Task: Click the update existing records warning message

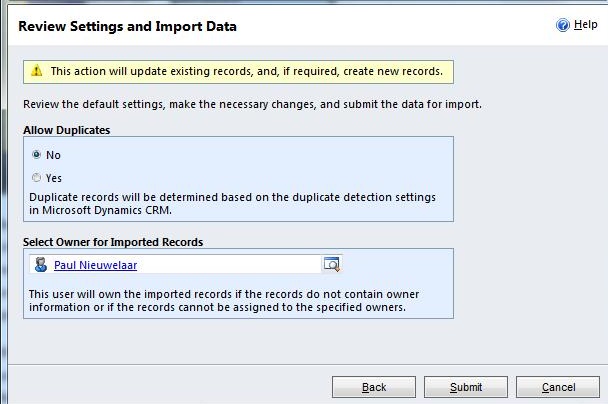Action: click(x=246, y=71)
